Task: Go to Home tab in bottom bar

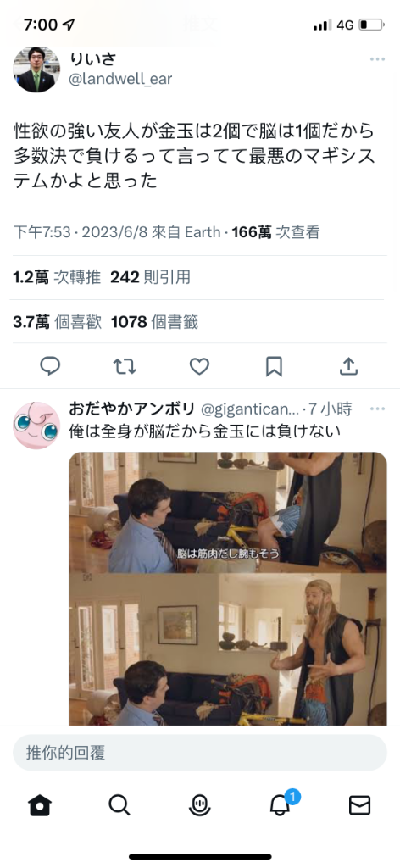Action: (40, 805)
